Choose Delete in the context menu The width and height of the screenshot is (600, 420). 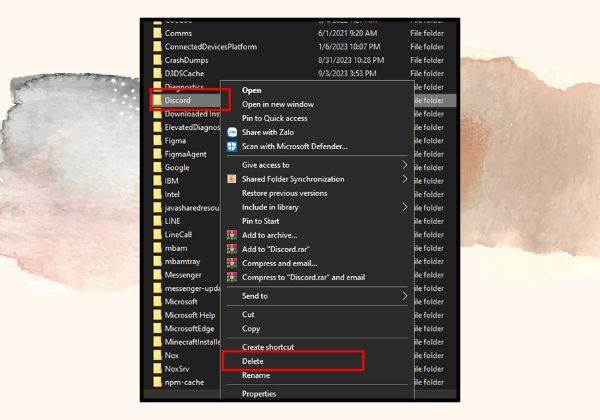click(x=253, y=361)
